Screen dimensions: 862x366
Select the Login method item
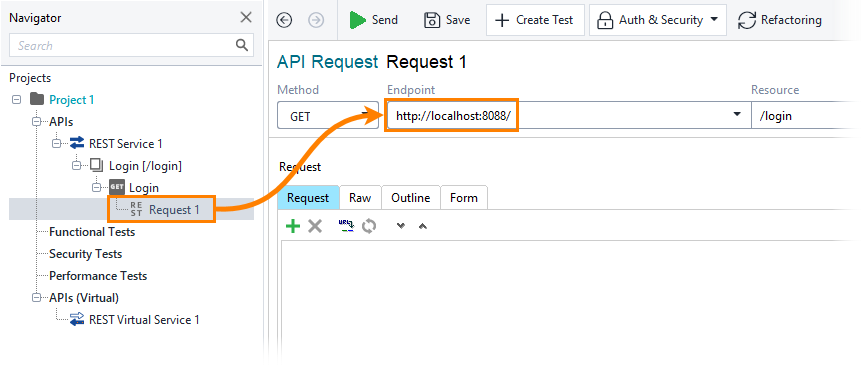click(x=144, y=187)
